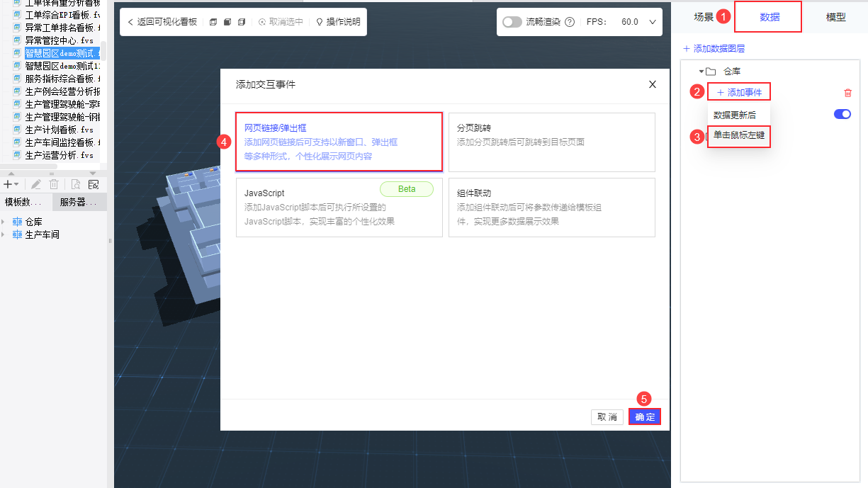Screen dimensions: 868x488
Task: Click the 仓库 dataset icon
Action: click(18, 222)
